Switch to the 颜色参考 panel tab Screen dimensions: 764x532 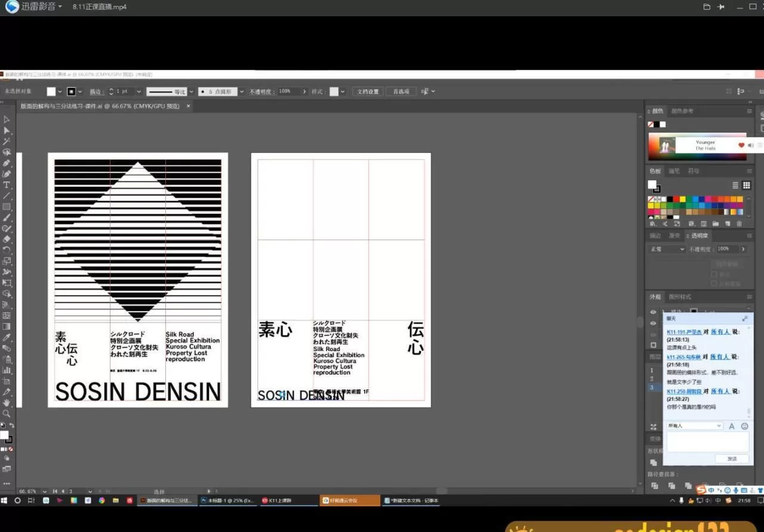[x=682, y=111]
